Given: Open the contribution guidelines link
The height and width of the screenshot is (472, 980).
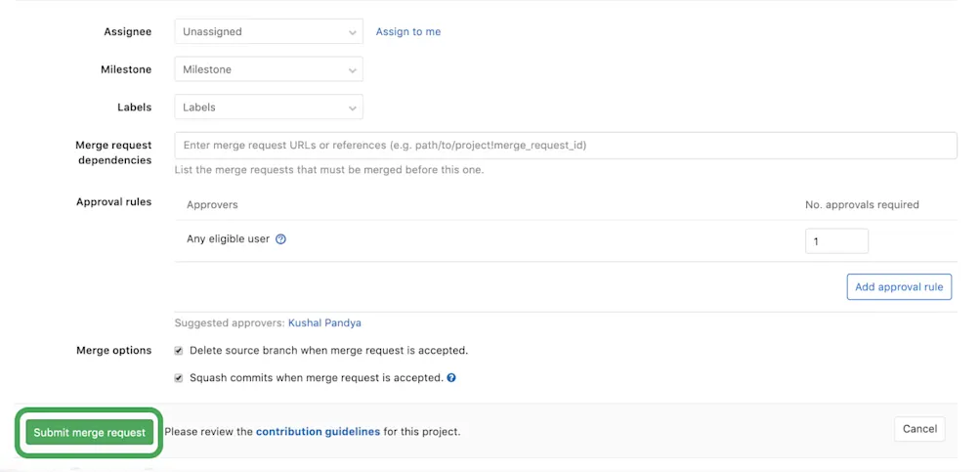Looking at the screenshot, I should pos(319,431).
